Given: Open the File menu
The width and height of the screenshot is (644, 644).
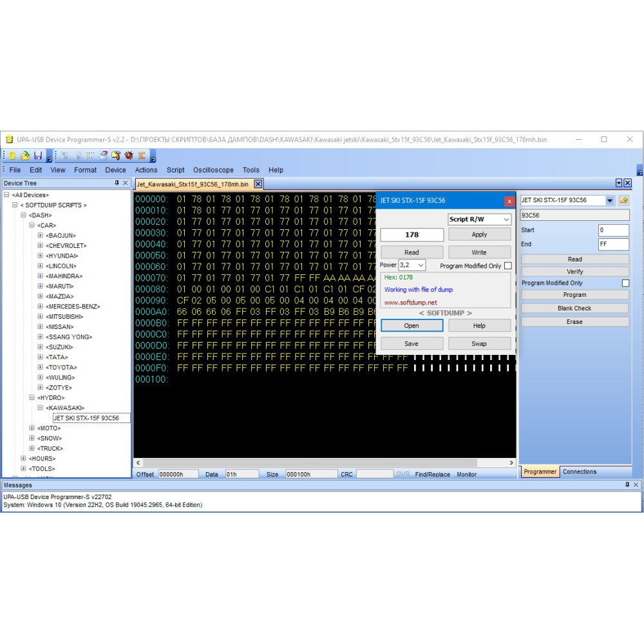Looking at the screenshot, I should [15, 170].
